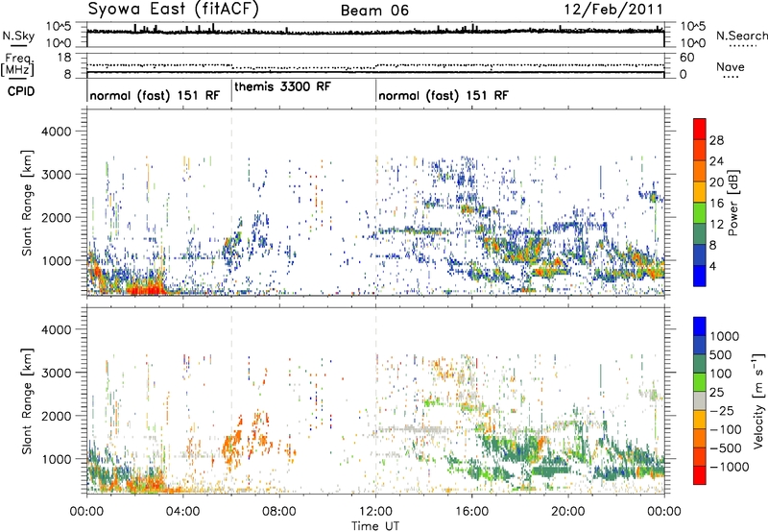768x532 pixels.
Task: Click the '16' tick on Power colorbar
Action: 716,204
